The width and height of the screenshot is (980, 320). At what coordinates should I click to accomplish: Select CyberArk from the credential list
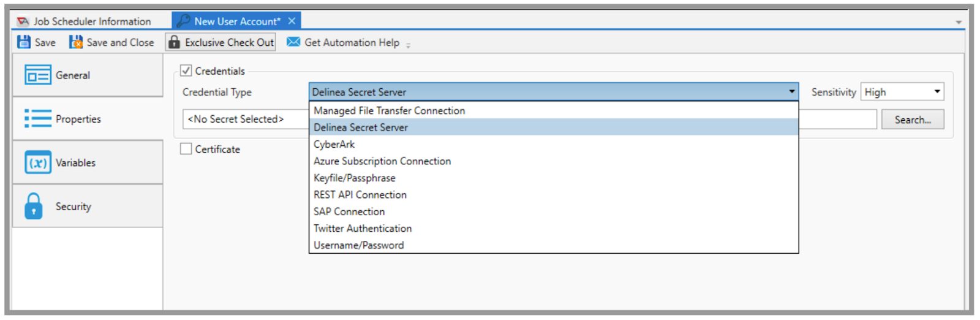point(334,145)
